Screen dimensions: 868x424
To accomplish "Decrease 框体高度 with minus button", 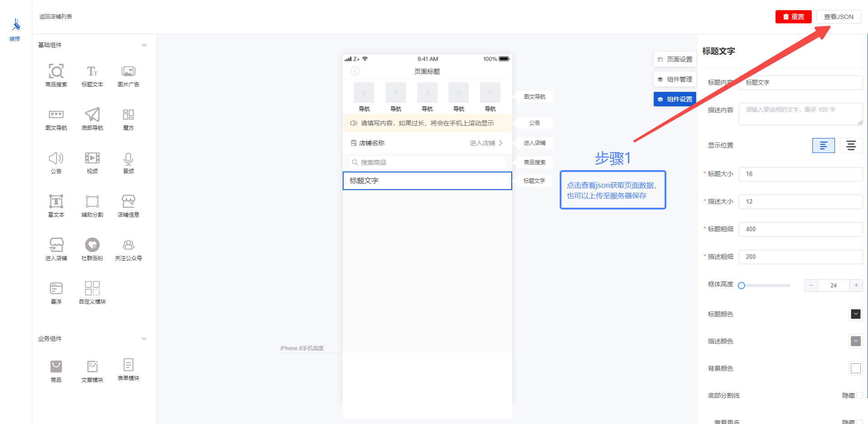I will click(811, 286).
